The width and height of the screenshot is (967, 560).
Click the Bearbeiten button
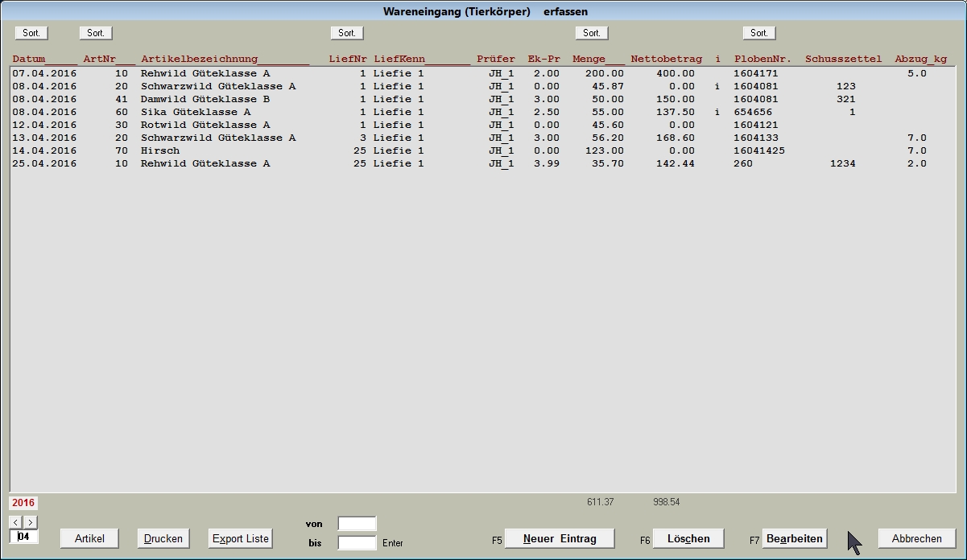click(795, 538)
